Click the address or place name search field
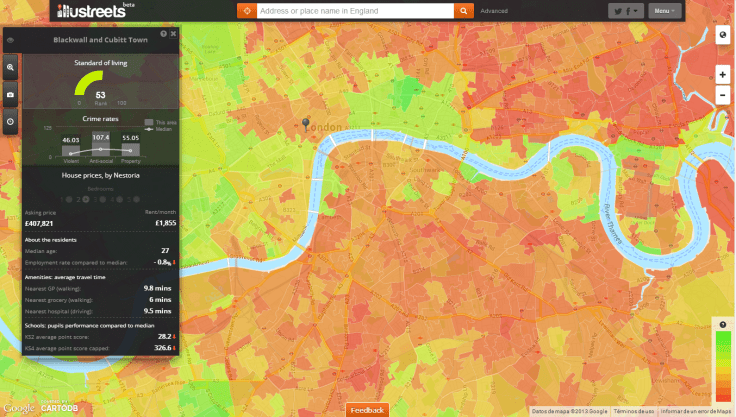 pos(353,11)
